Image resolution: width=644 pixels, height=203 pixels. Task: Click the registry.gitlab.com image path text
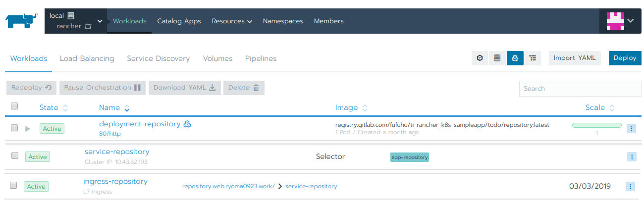(x=442, y=124)
